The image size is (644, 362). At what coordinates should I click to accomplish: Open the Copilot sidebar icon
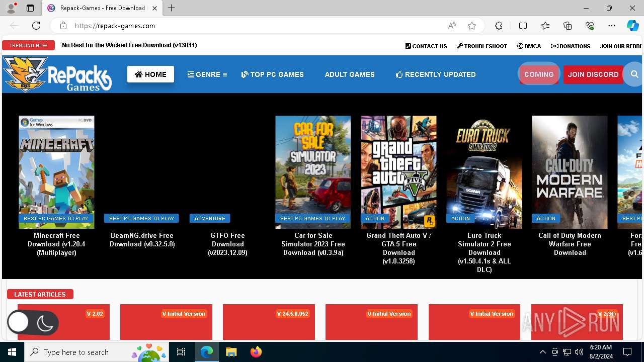click(x=632, y=26)
